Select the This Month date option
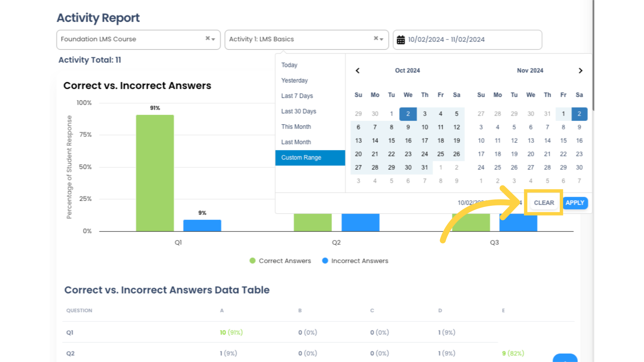 coord(296,126)
